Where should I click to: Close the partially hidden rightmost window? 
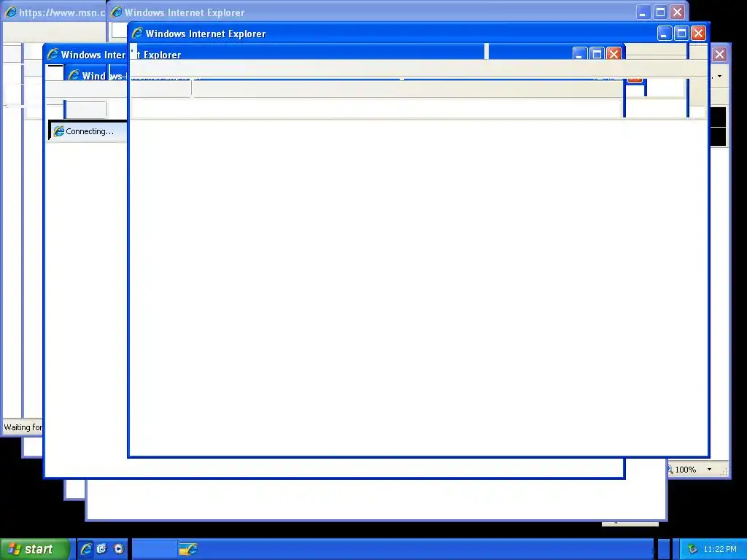click(719, 54)
